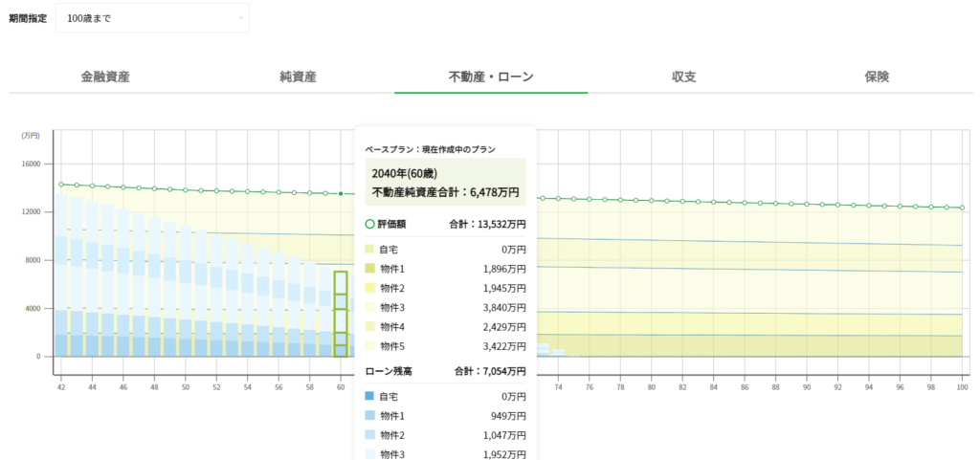Switch to the 金融資産 tab

click(105, 77)
